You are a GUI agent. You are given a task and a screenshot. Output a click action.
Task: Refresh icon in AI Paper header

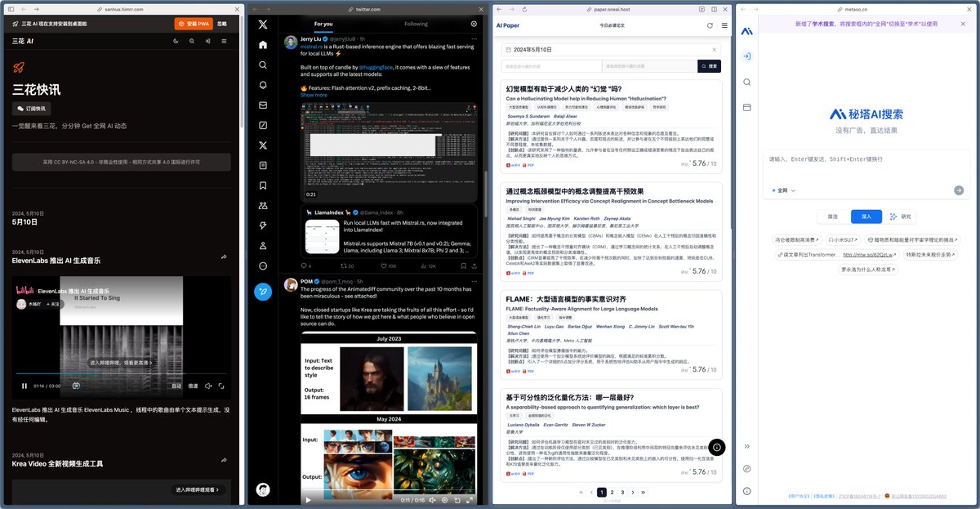tap(710, 25)
